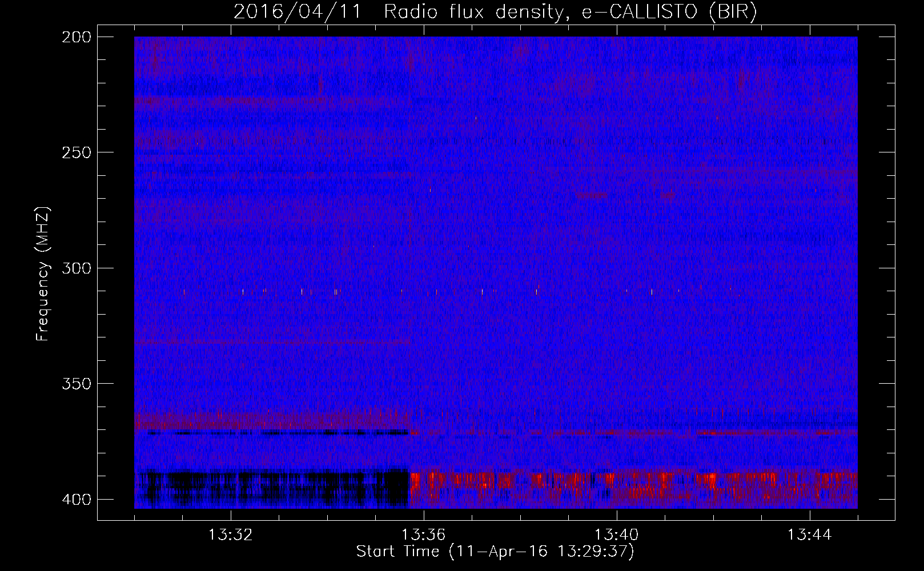924x571 pixels.
Task: Click the 250 frequency tick label
Action: 77,152
